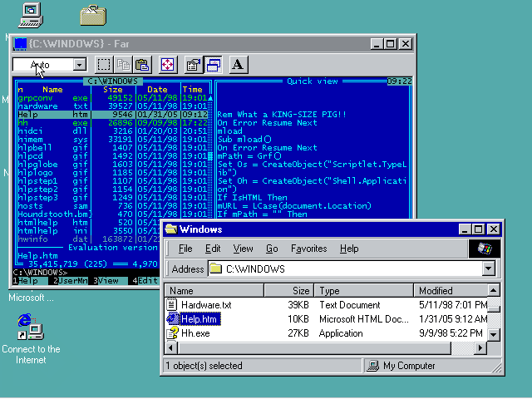Viewport: 532px width, 399px height.
Task: Open Connect to the Internet shortcut
Action: coord(31,328)
